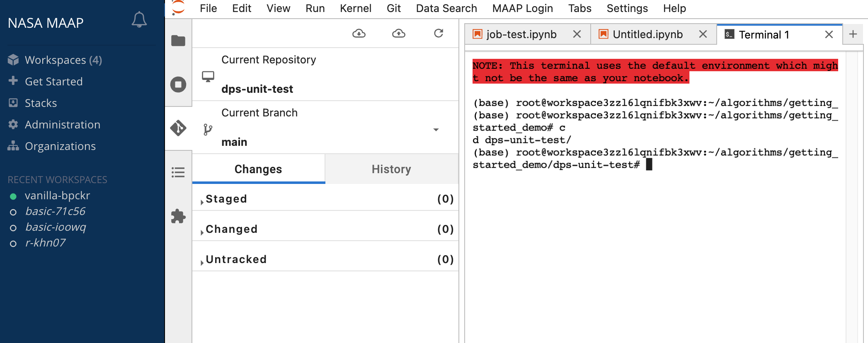Screen dimensions: 868x343
Task: Open the File menu
Action: 208,8
